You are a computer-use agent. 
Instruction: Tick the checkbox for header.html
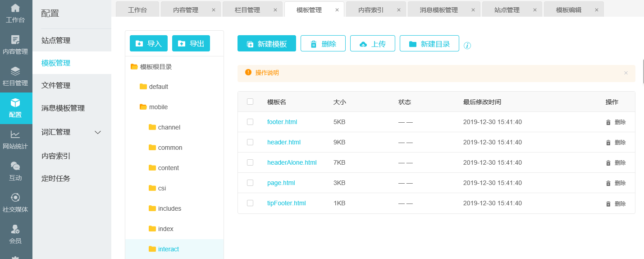click(x=250, y=142)
